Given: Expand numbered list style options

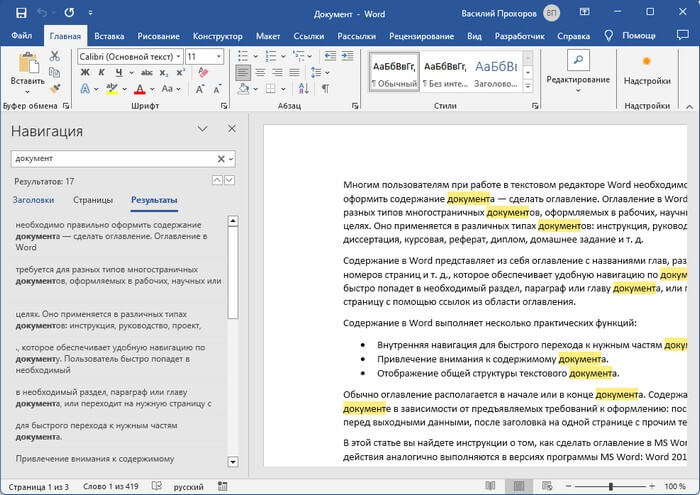Looking at the screenshot, I should coord(283,56).
